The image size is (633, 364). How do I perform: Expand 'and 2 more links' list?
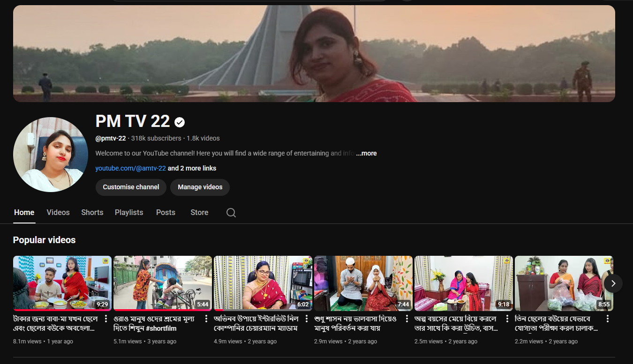click(x=192, y=168)
